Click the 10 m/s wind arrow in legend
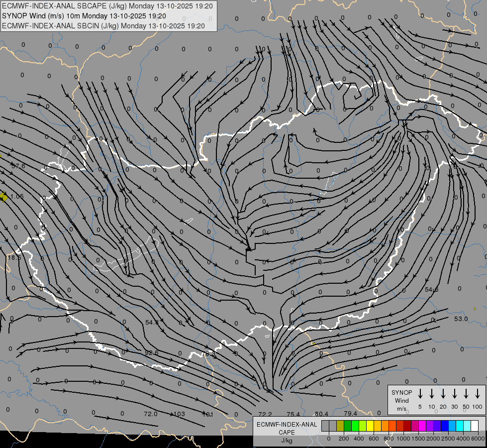Screen dimensions: 487x448 [431, 394]
